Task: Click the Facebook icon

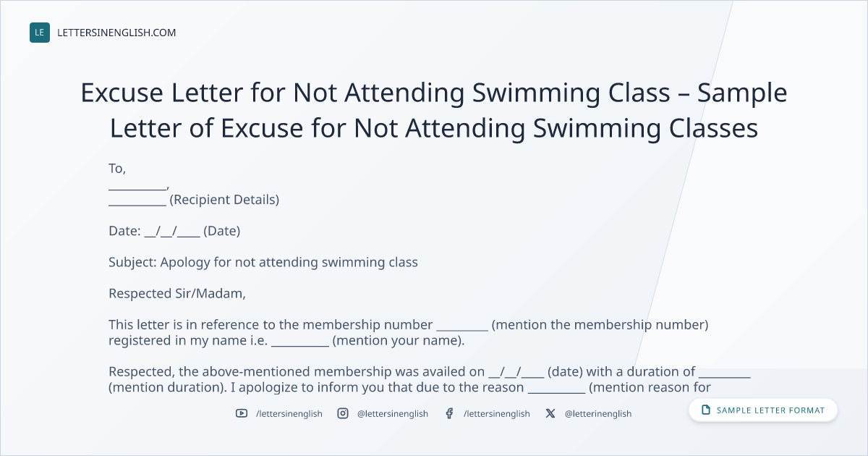Action: pyautogui.click(x=449, y=413)
